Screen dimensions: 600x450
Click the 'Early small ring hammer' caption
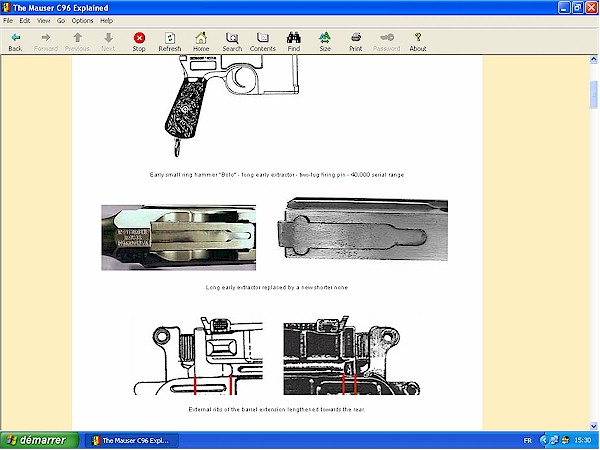click(x=277, y=175)
